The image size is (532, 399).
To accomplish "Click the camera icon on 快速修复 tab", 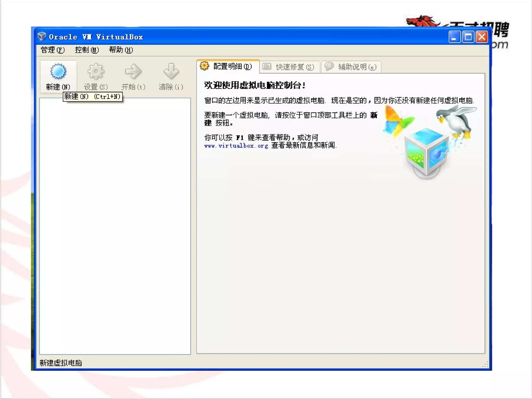I will point(267,66).
